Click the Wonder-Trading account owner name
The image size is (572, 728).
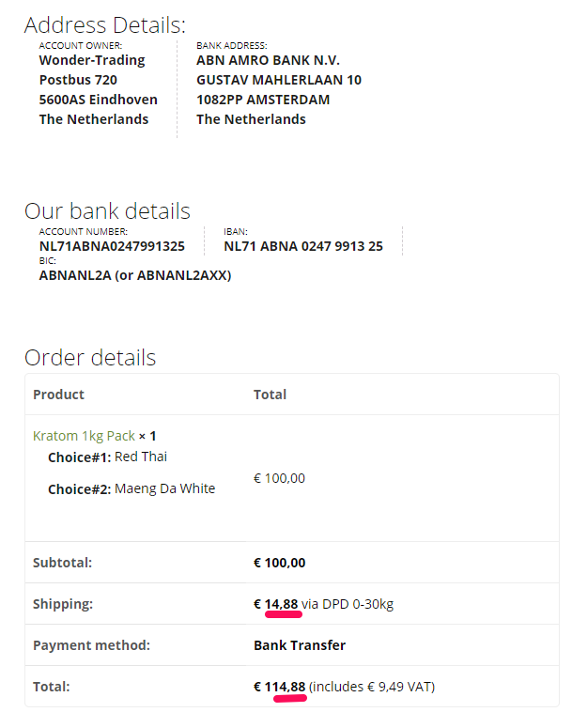pos(92,60)
